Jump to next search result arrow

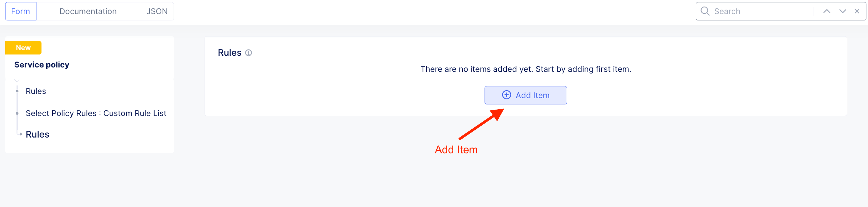[842, 11]
